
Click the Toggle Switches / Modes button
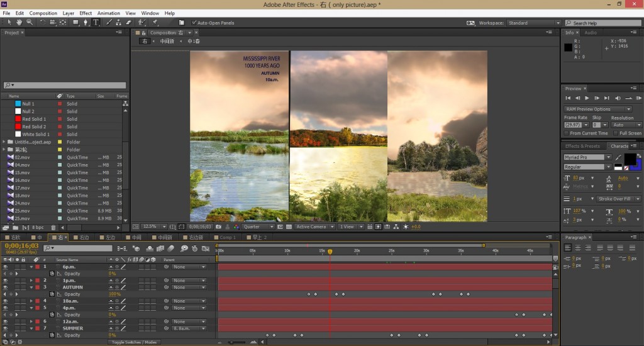point(133,342)
